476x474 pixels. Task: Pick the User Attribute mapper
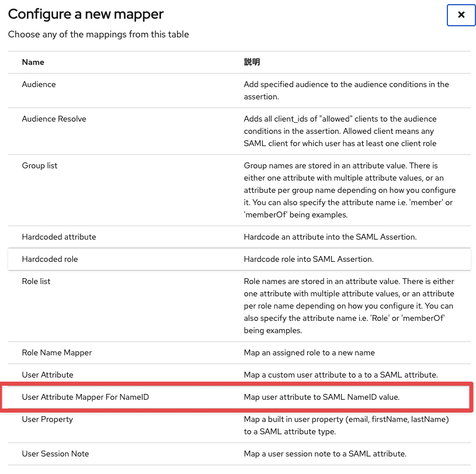coord(47,375)
